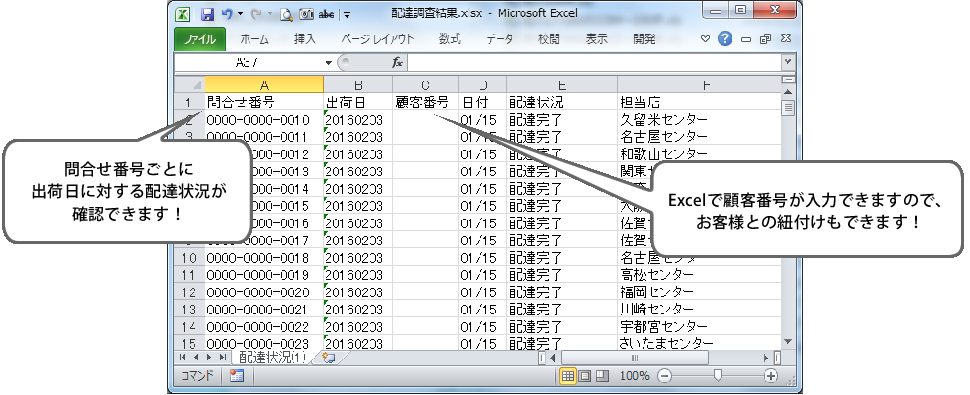This screenshot has width=970, height=395.
Task: Open the Name Box dropdown arrow
Action: (x=328, y=63)
